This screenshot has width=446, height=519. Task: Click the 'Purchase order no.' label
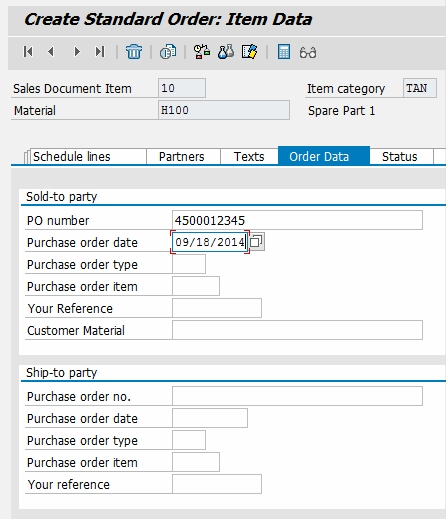[x=79, y=397]
